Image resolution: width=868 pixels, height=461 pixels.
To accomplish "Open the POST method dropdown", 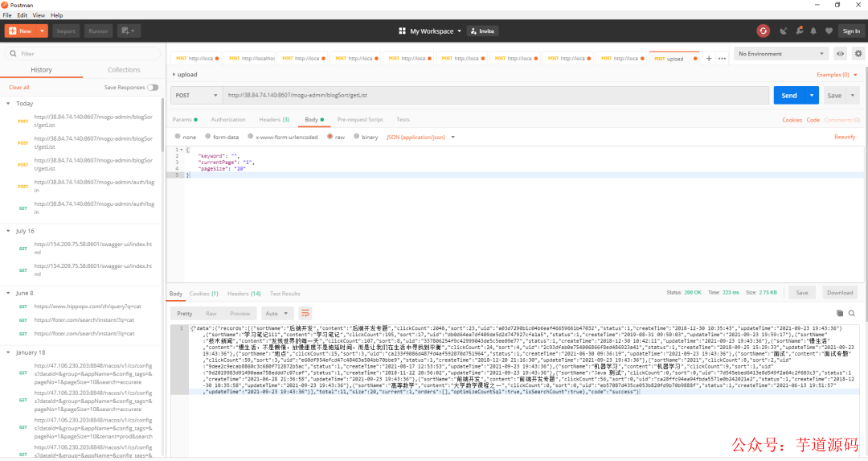I will (197, 95).
